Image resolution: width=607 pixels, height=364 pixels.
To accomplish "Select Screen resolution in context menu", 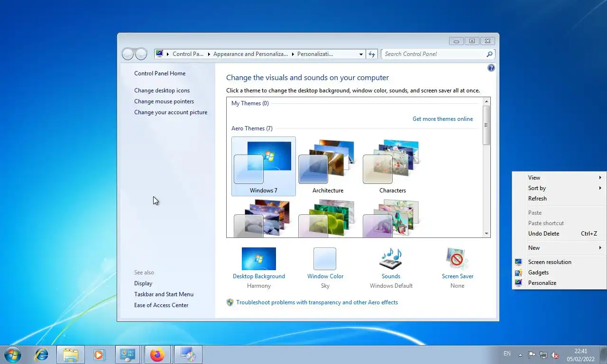I will [559, 262].
